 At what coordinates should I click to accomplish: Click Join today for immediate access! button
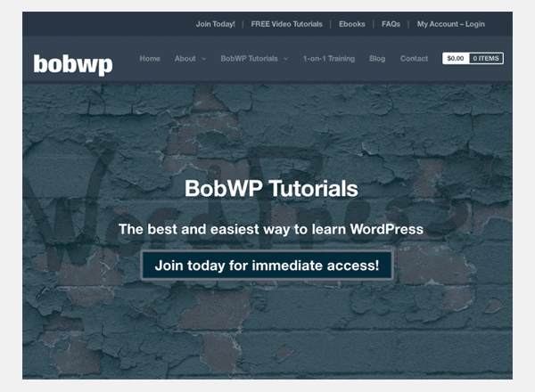(x=267, y=265)
